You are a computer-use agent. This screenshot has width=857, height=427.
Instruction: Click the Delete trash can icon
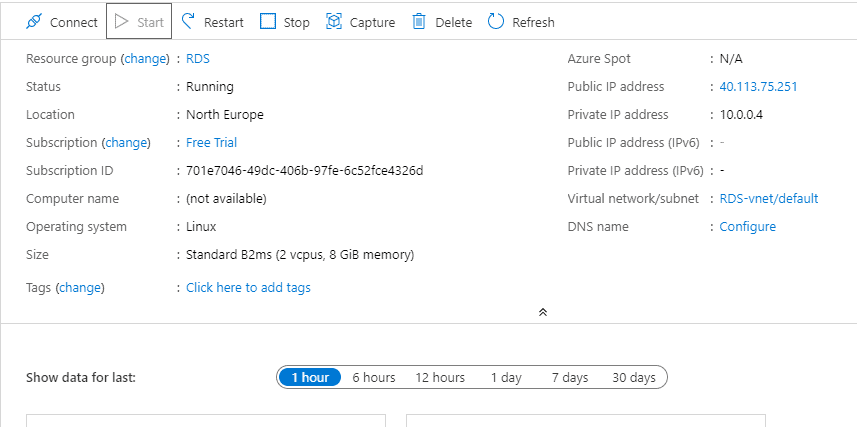420,21
